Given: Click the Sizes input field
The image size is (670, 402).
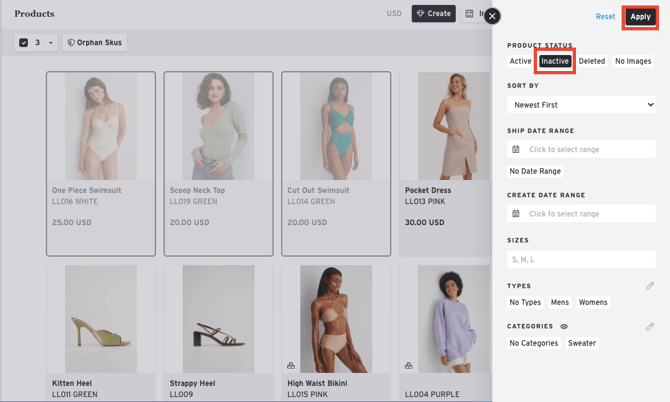Looking at the screenshot, I should pos(581,259).
